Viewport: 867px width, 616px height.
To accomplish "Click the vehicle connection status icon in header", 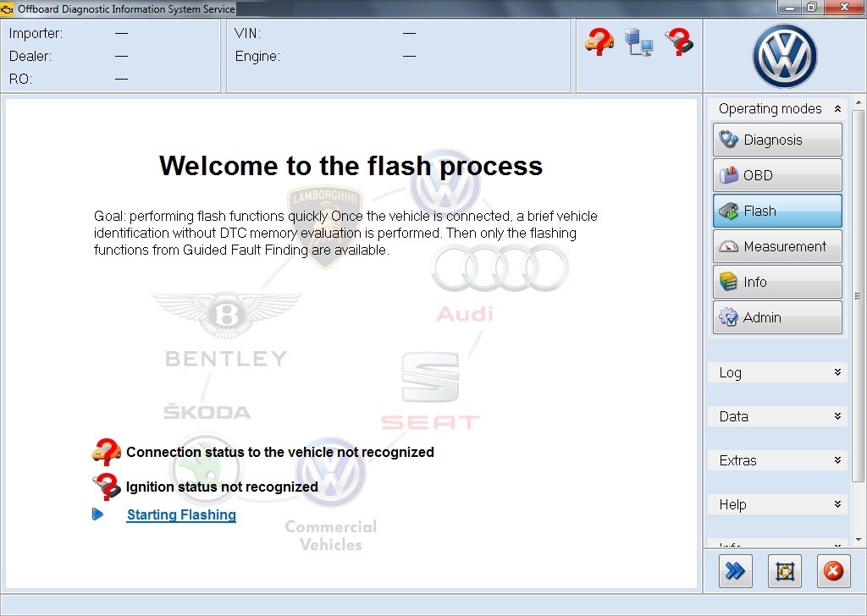I will coord(599,42).
